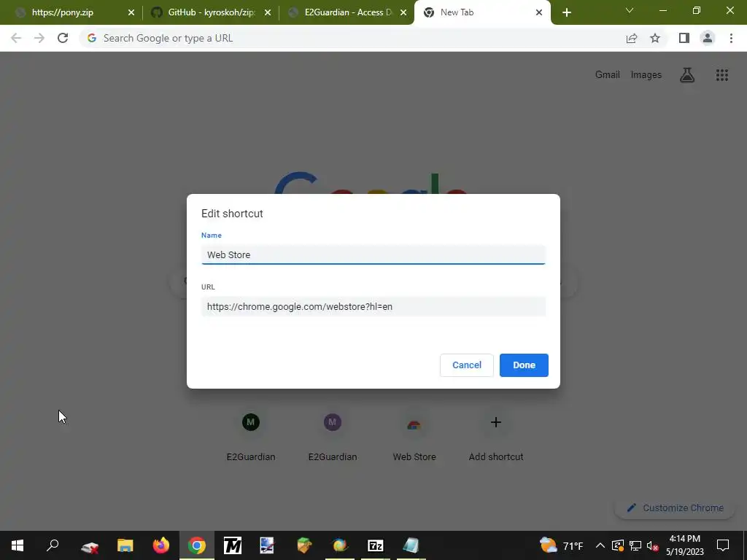
Task: Click the muted volume tray icon
Action: [x=653, y=545]
